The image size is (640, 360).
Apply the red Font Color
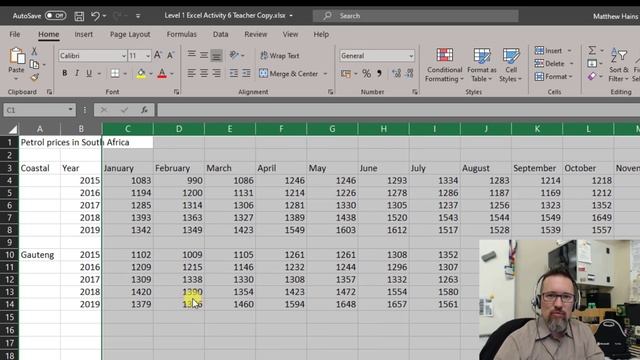pyautogui.click(x=162, y=73)
